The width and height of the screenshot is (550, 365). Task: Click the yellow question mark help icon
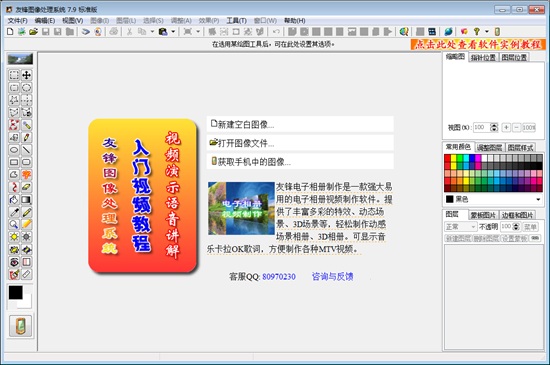(x=476, y=32)
